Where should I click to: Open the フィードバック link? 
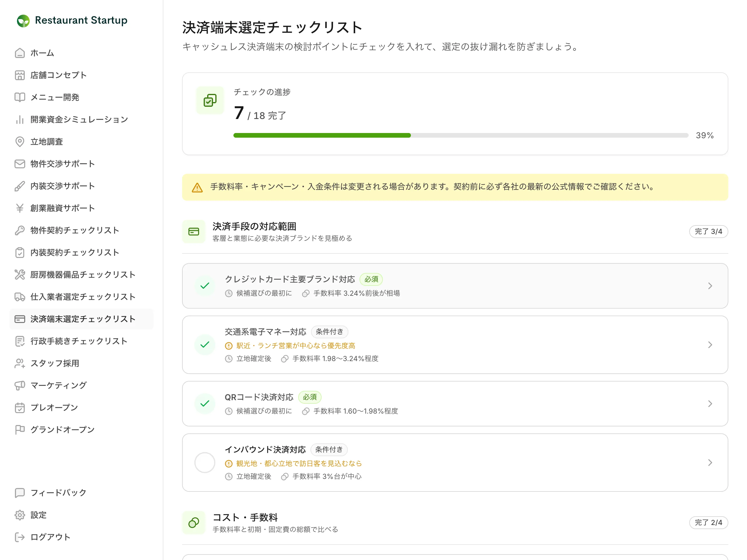click(81, 493)
